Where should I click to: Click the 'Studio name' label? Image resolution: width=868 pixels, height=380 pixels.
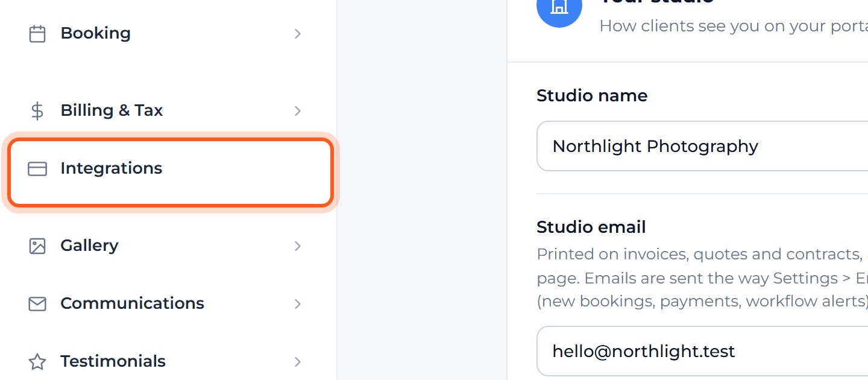(x=592, y=96)
